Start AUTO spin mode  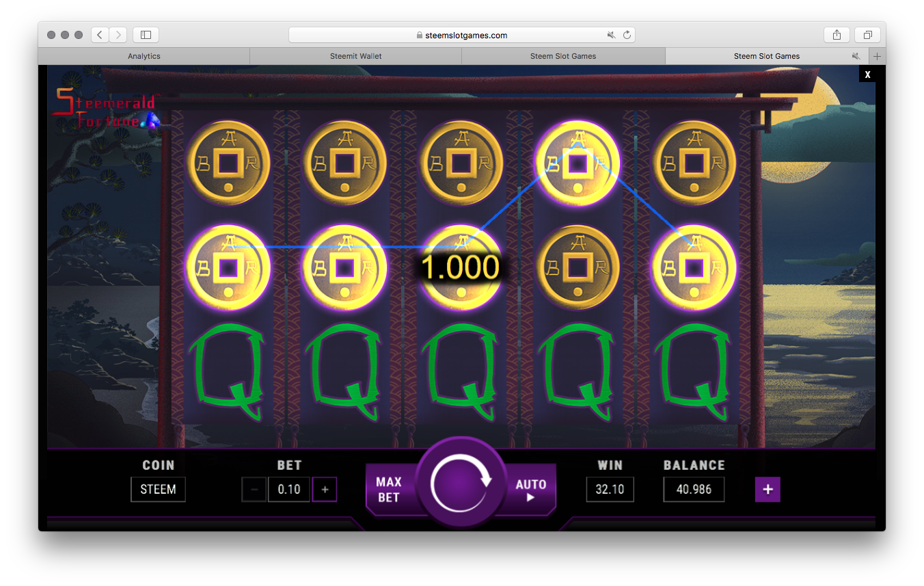pyautogui.click(x=530, y=490)
